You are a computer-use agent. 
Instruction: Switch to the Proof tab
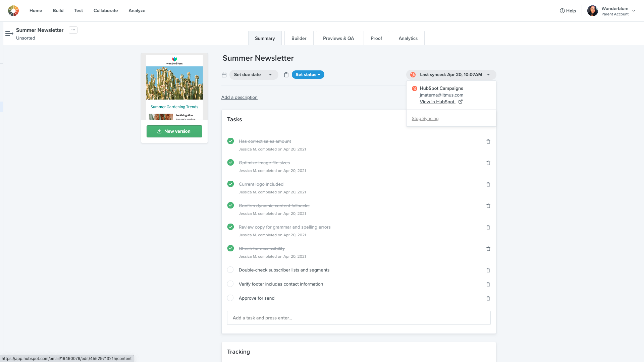tap(376, 38)
